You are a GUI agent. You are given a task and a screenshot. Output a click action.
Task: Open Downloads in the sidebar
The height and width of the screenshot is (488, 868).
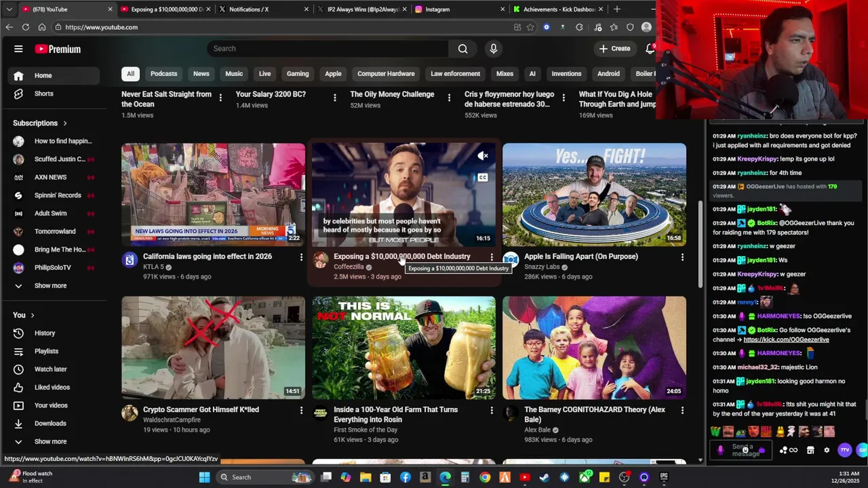coord(54,424)
